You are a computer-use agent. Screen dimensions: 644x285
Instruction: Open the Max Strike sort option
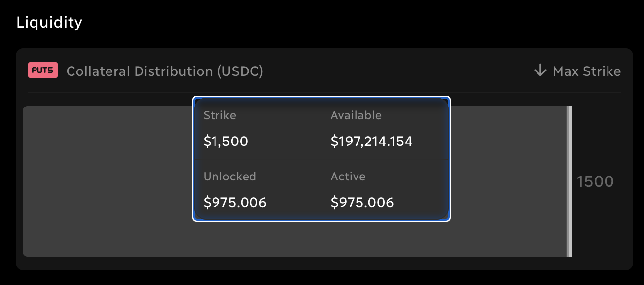pyautogui.click(x=586, y=71)
